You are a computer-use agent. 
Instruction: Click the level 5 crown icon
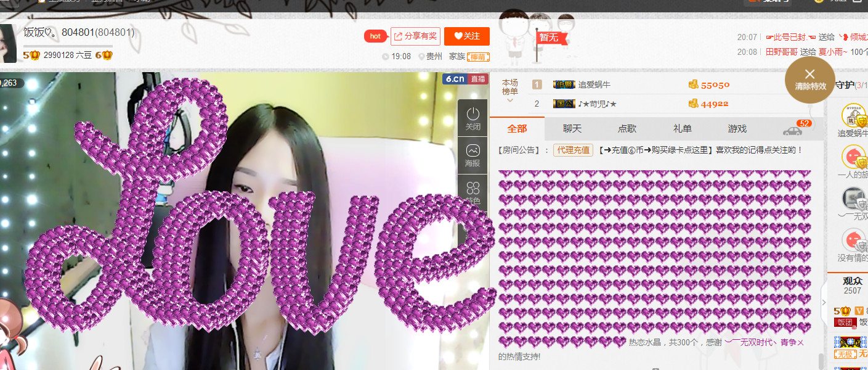(x=31, y=55)
